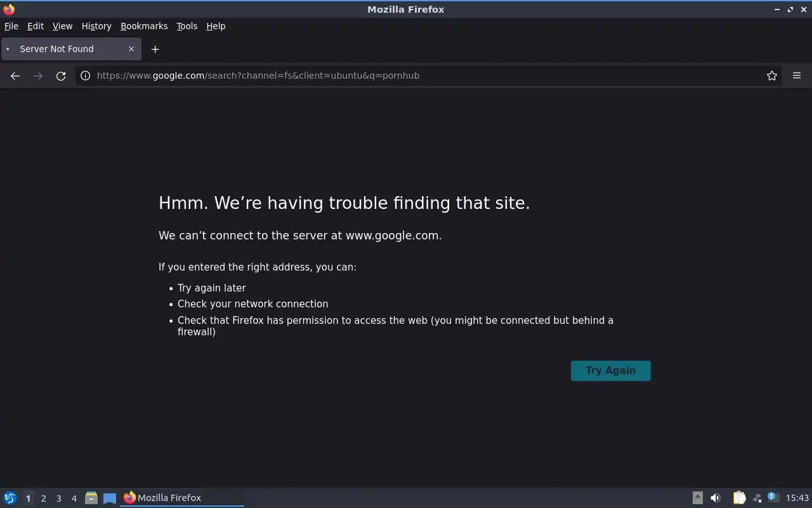Click the "Hmm. We're having trouble" heading

[344, 203]
